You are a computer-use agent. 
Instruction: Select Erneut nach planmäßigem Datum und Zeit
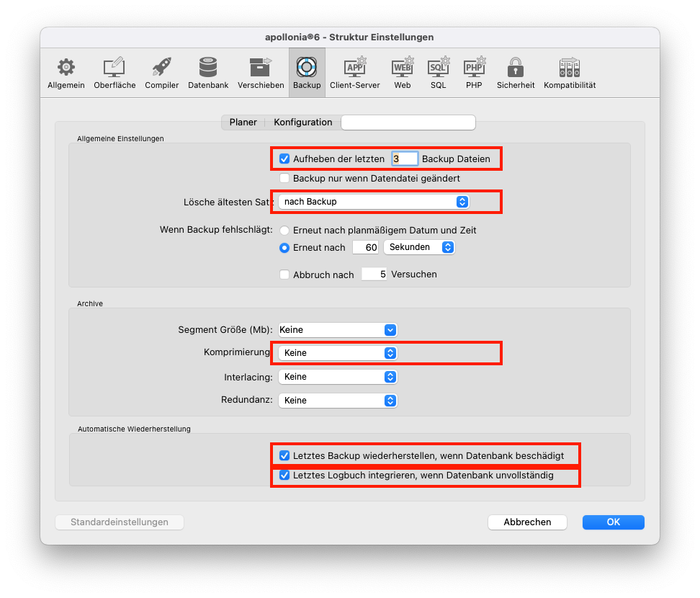(284, 231)
